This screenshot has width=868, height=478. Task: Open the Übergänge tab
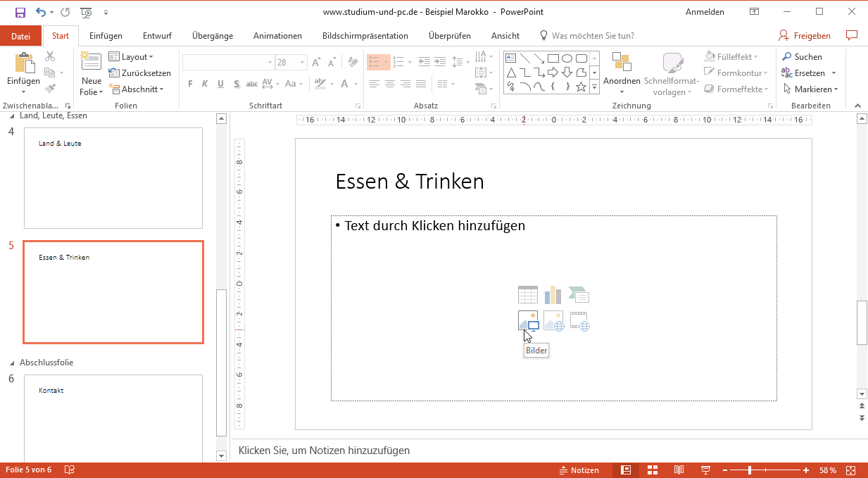213,36
